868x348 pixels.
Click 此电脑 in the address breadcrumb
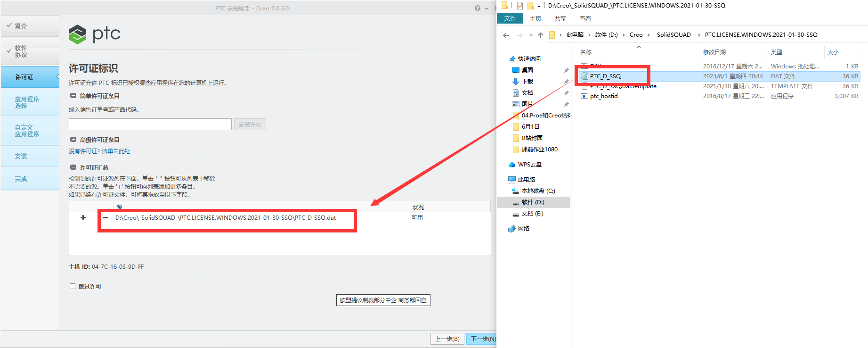(575, 35)
